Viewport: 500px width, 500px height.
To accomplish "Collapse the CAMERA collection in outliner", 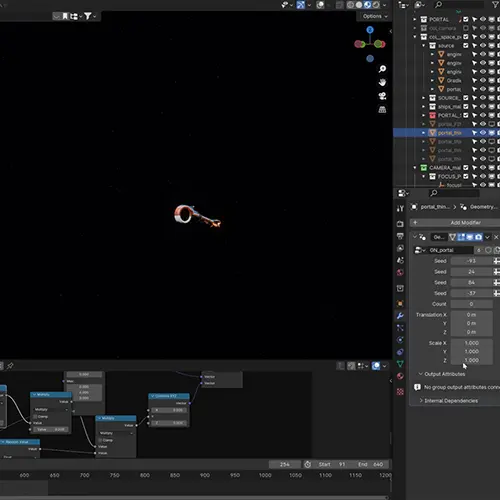I will (415, 168).
